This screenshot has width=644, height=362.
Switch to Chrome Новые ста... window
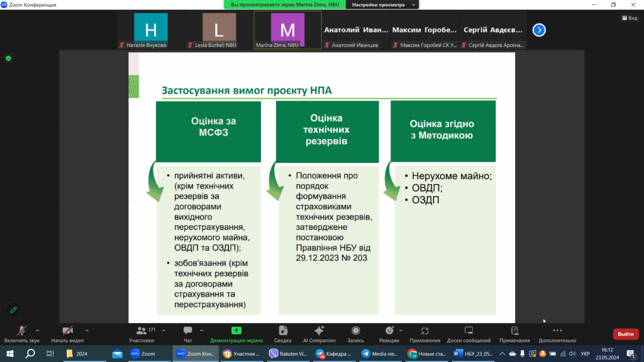427,353
